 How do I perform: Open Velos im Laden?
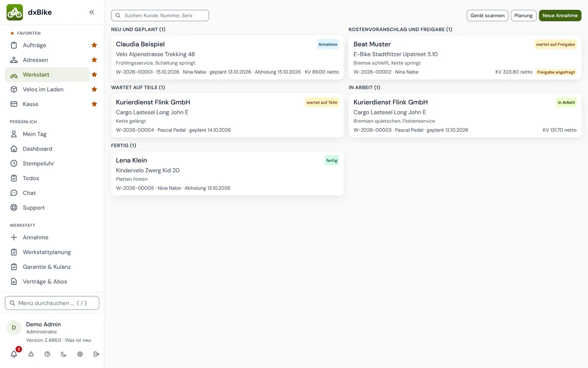click(x=47, y=89)
